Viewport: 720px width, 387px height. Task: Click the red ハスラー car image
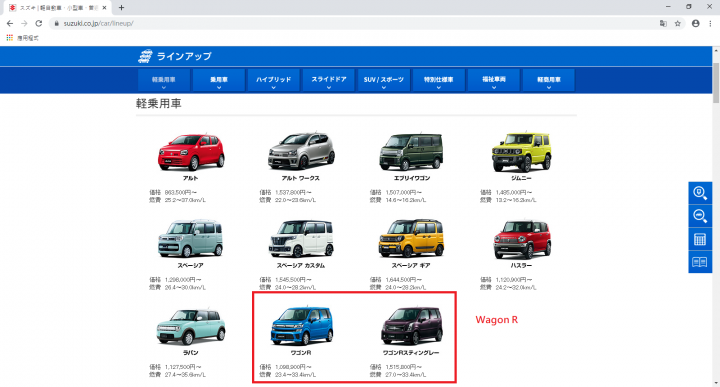pyautogui.click(x=522, y=239)
